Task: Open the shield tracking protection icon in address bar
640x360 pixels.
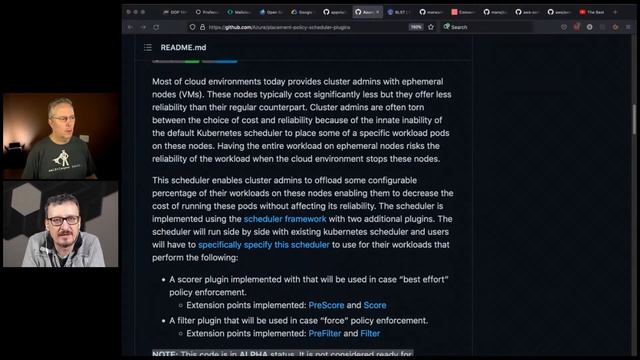Action: pyautogui.click(x=192, y=27)
